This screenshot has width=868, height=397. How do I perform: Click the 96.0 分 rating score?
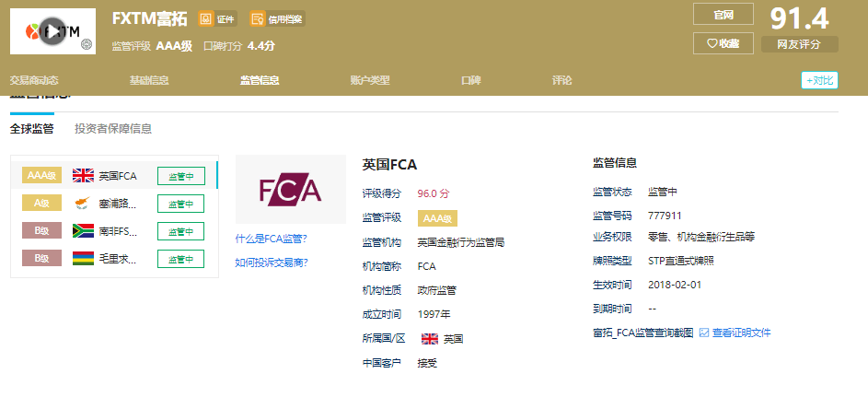(x=434, y=193)
